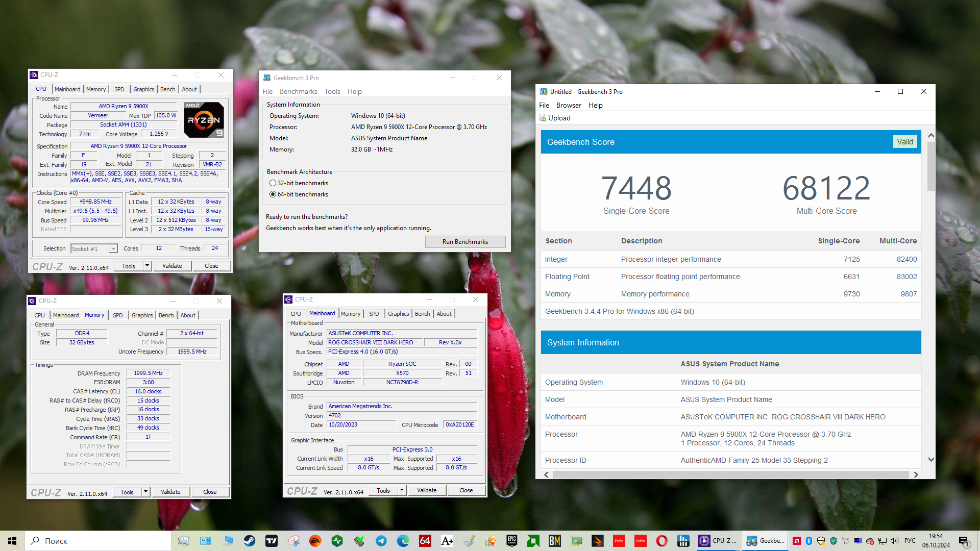Click Tools button in CPU-Z CPU window
980x551 pixels.
(129, 266)
